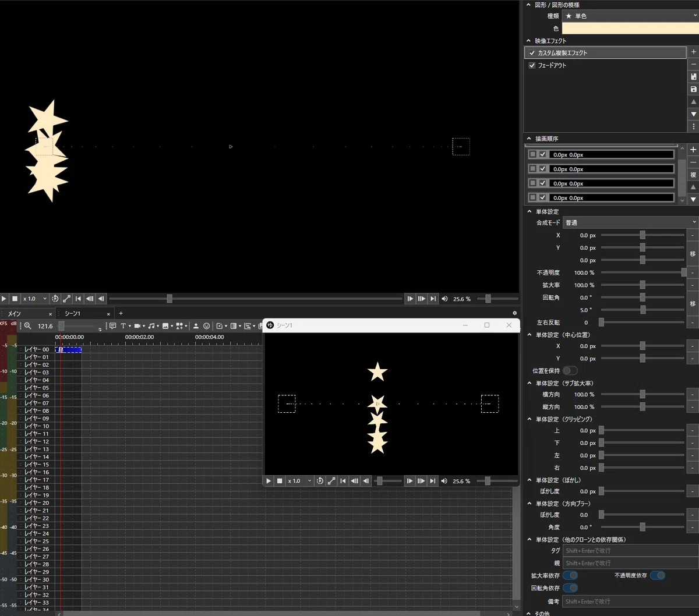699x616 pixels.
Task: Click range-playback icon in main preview bar
Action: click(x=66, y=299)
